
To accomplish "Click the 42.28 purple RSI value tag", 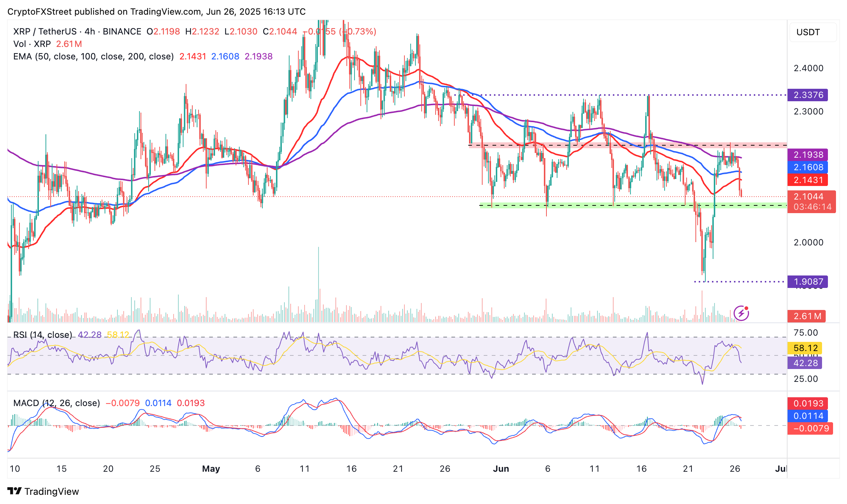I will pos(805,363).
